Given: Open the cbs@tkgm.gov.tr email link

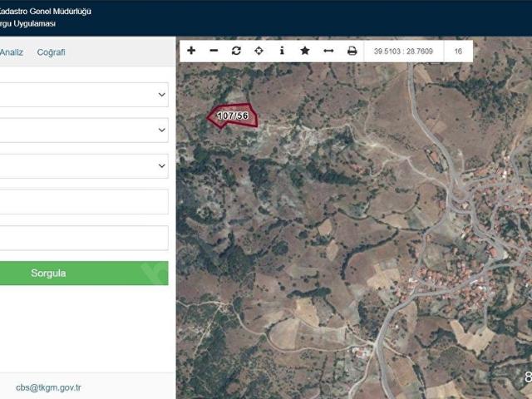Looking at the screenshot, I should 48,387.
